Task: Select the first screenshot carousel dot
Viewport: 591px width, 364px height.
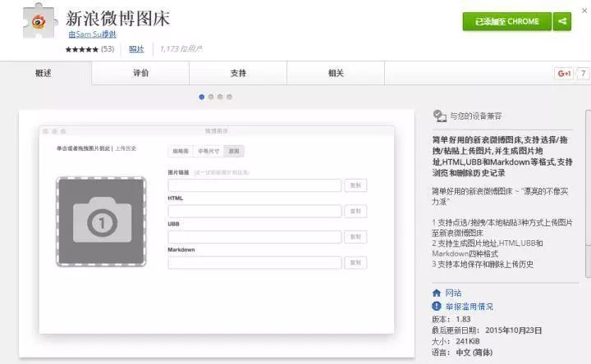Action: 202,97
